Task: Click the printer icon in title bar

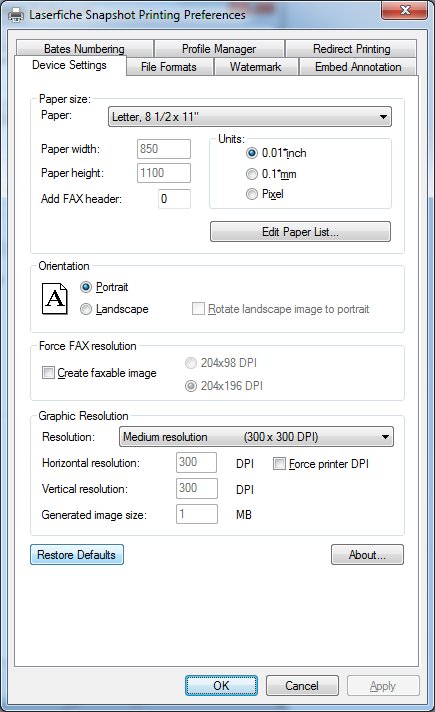Action: point(16,15)
